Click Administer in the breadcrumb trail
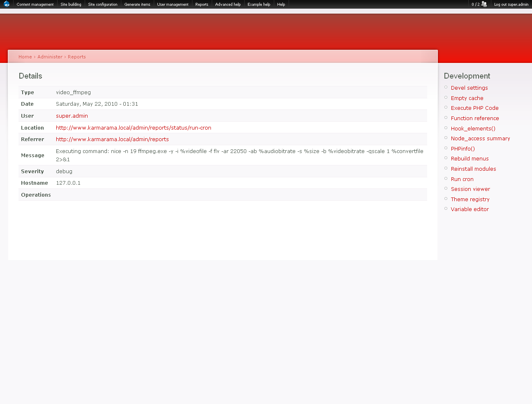This screenshot has height=404, width=532. pyautogui.click(x=50, y=57)
